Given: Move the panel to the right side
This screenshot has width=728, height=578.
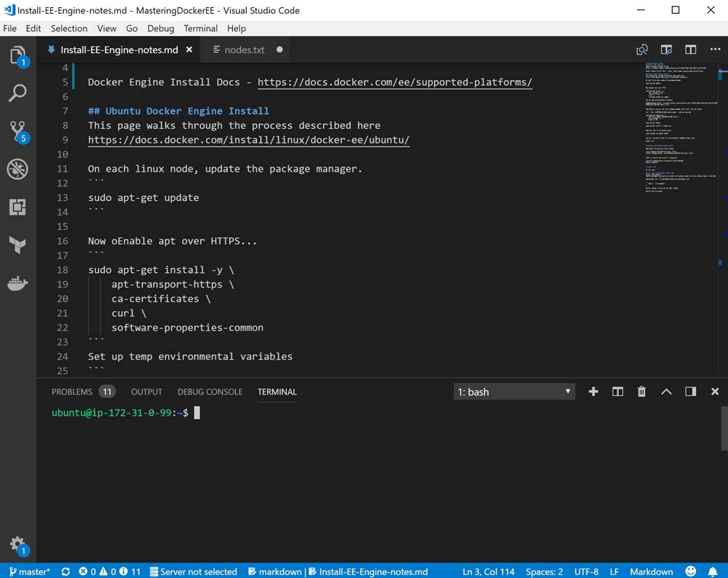Looking at the screenshot, I should click(x=690, y=392).
